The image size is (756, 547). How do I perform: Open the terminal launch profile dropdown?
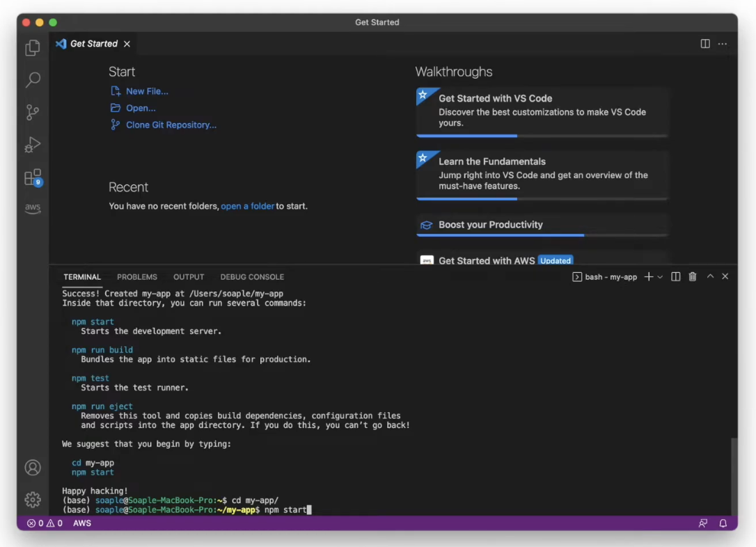(x=660, y=277)
